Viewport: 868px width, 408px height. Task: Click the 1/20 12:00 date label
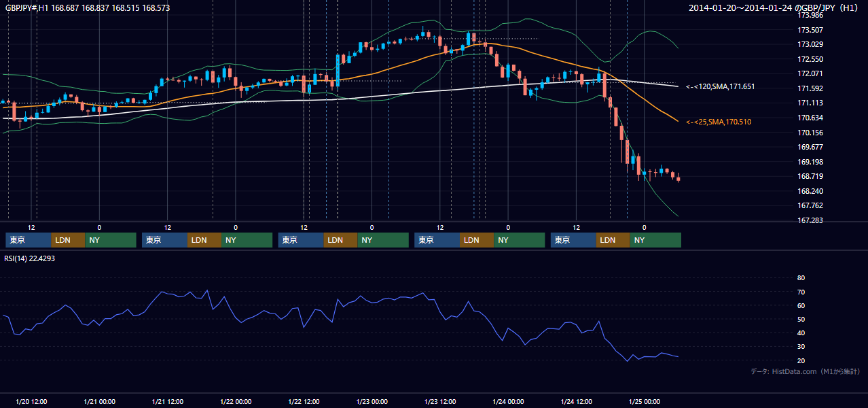31,401
